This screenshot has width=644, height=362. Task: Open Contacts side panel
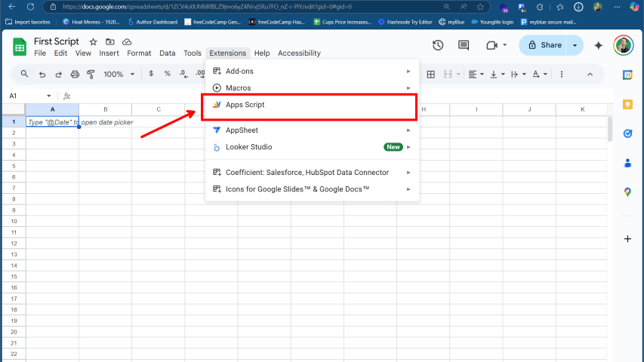(627, 163)
